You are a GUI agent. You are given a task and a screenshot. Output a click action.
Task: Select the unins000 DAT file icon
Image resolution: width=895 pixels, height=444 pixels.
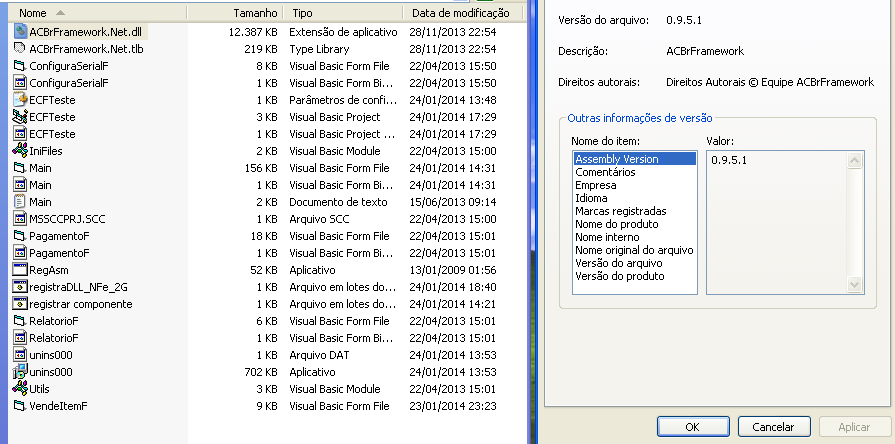tap(20, 354)
